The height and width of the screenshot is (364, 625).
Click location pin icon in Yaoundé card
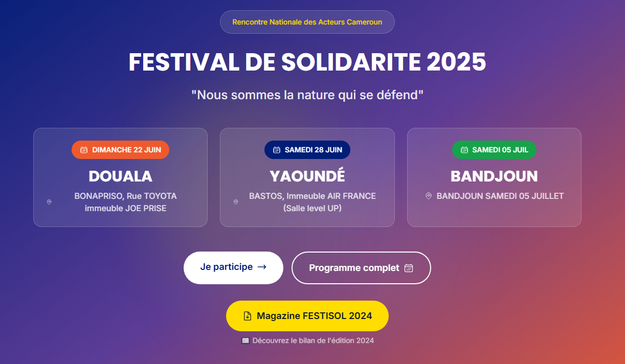click(x=236, y=202)
